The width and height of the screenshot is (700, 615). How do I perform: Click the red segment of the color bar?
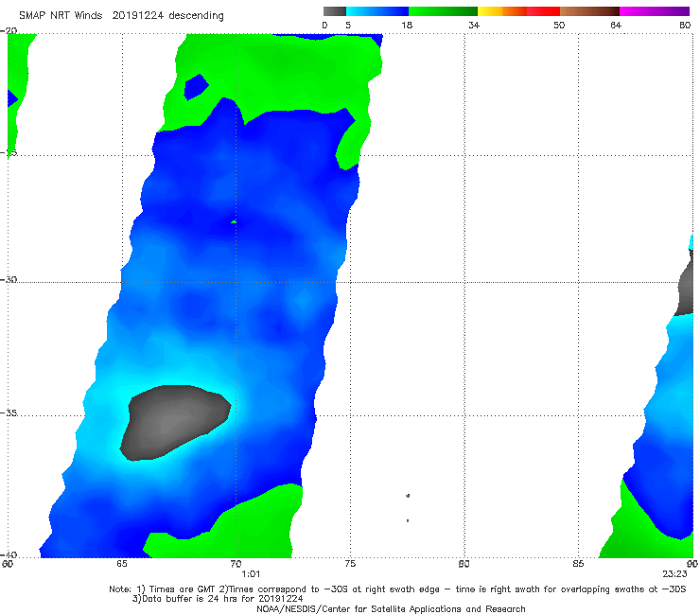pyautogui.click(x=543, y=11)
